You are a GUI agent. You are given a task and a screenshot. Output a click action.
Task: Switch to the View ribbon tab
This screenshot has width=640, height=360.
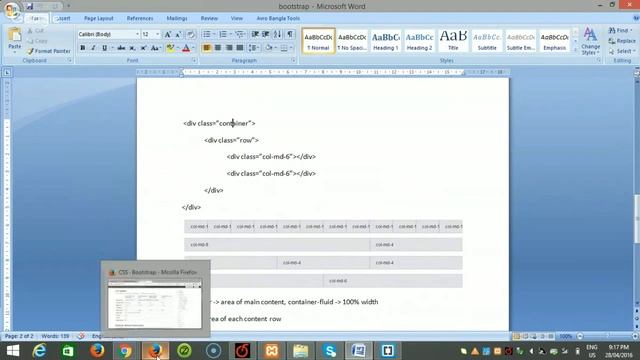pyautogui.click(x=236, y=18)
